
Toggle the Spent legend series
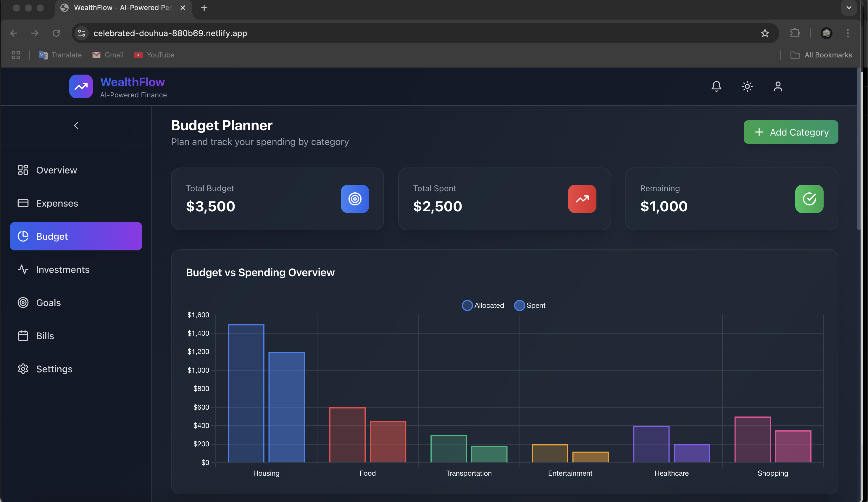530,305
